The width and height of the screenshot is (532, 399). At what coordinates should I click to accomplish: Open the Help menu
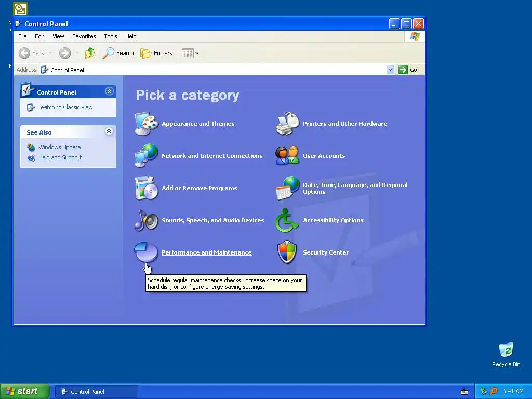pos(130,36)
